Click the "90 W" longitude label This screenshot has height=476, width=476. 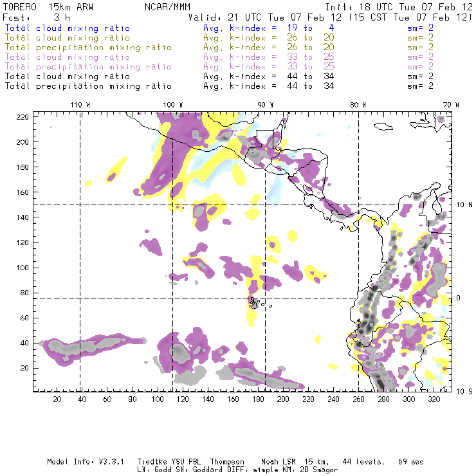266,105
